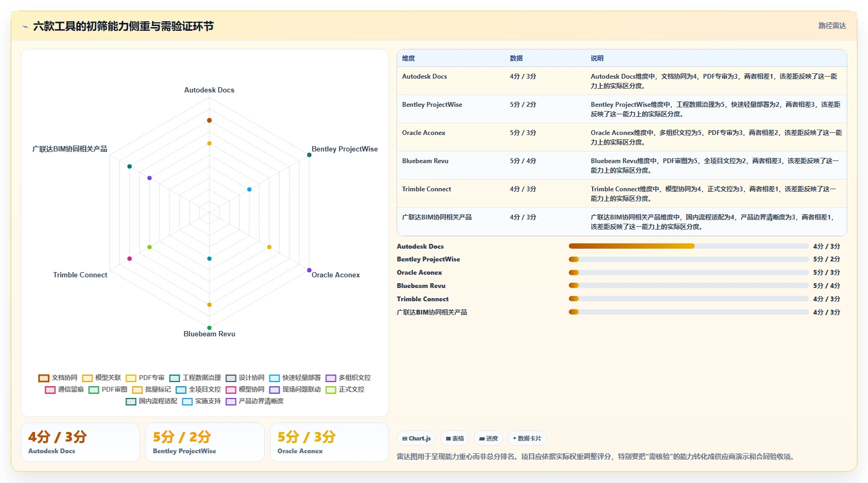
Task: Click the 模型协同 legend color box
Action: 231,390
